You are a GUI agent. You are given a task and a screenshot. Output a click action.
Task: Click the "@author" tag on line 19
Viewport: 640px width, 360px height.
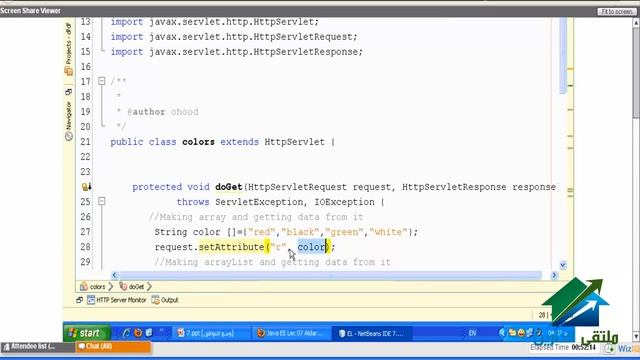point(146,112)
